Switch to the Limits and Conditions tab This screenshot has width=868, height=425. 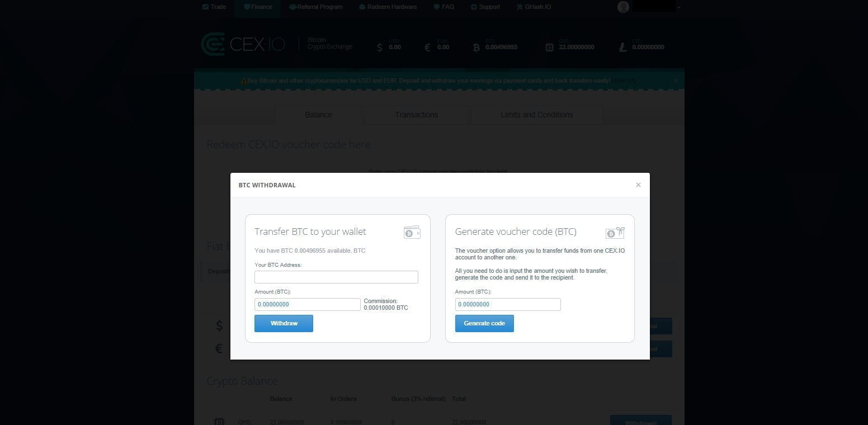537,115
